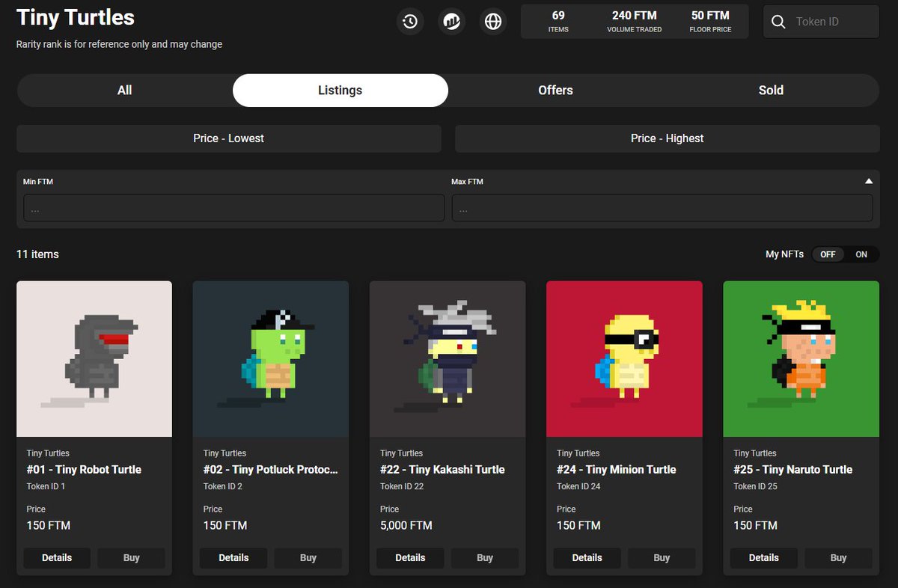Image resolution: width=898 pixels, height=588 pixels.
Task: Open the chart statistics icon
Action: [x=451, y=21]
